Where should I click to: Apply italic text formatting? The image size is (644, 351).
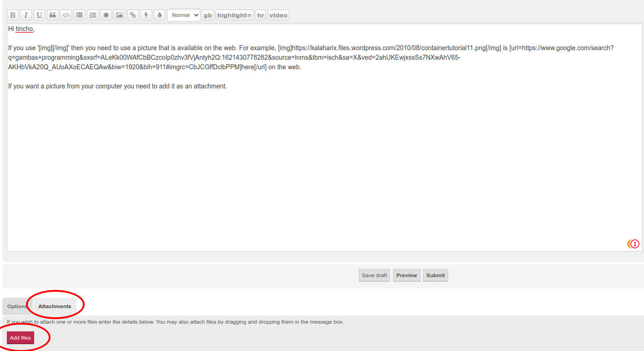pos(26,15)
